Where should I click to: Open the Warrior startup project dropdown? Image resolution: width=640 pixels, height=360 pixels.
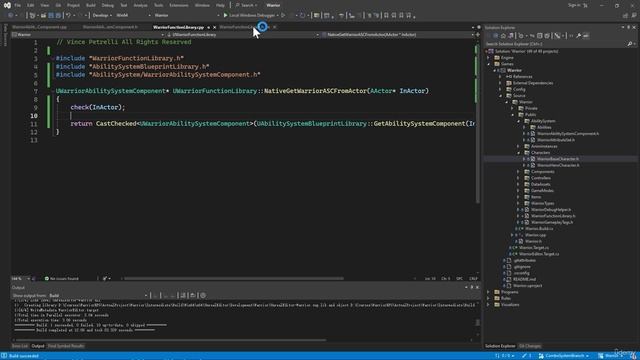coord(187,15)
